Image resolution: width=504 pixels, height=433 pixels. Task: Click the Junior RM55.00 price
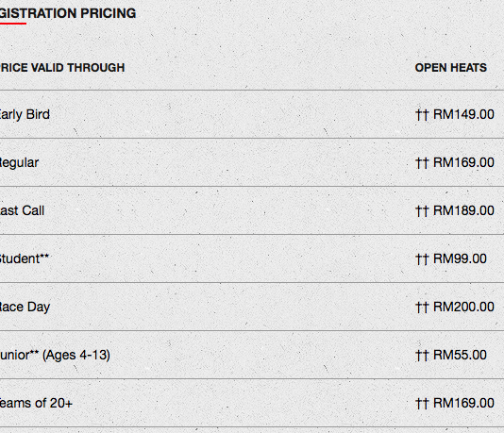pyautogui.click(x=460, y=356)
